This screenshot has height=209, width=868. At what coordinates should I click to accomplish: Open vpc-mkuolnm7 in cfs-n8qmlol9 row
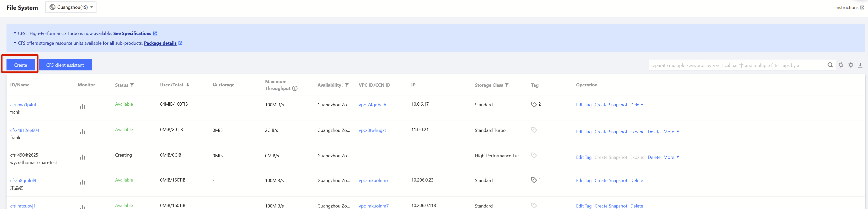[x=373, y=180]
